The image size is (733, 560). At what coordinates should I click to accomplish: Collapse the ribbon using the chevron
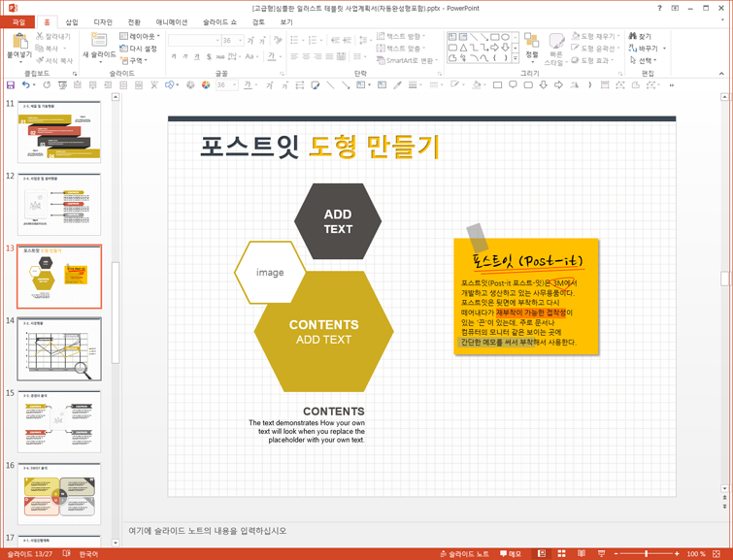[x=721, y=74]
